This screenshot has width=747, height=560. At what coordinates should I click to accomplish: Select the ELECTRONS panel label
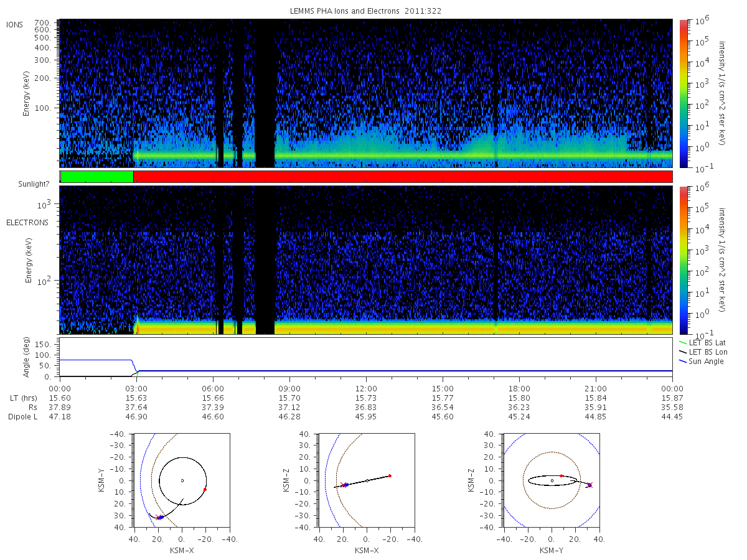27,222
